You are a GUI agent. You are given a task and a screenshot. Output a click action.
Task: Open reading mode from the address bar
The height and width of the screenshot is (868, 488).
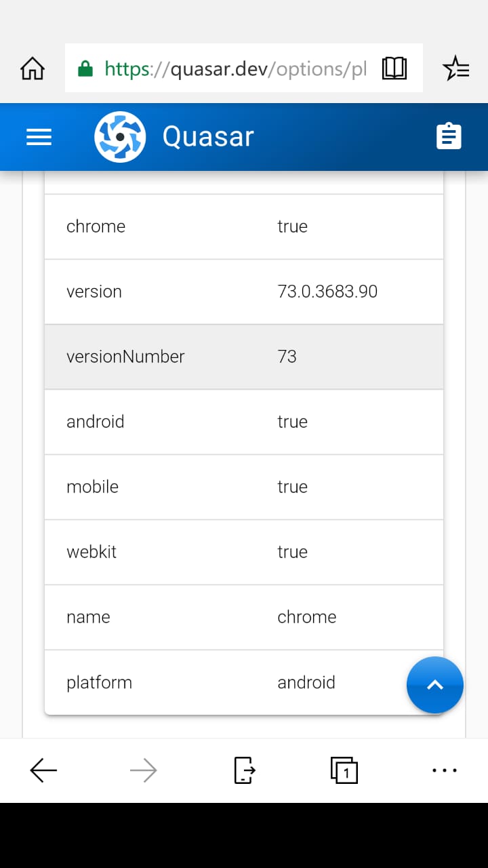click(394, 68)
